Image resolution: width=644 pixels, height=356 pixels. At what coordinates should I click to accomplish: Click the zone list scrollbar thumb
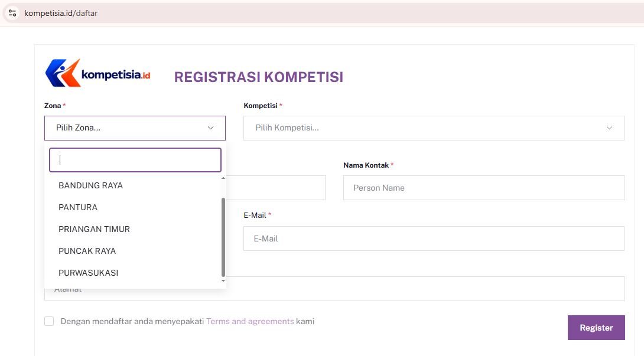point(223,237)
